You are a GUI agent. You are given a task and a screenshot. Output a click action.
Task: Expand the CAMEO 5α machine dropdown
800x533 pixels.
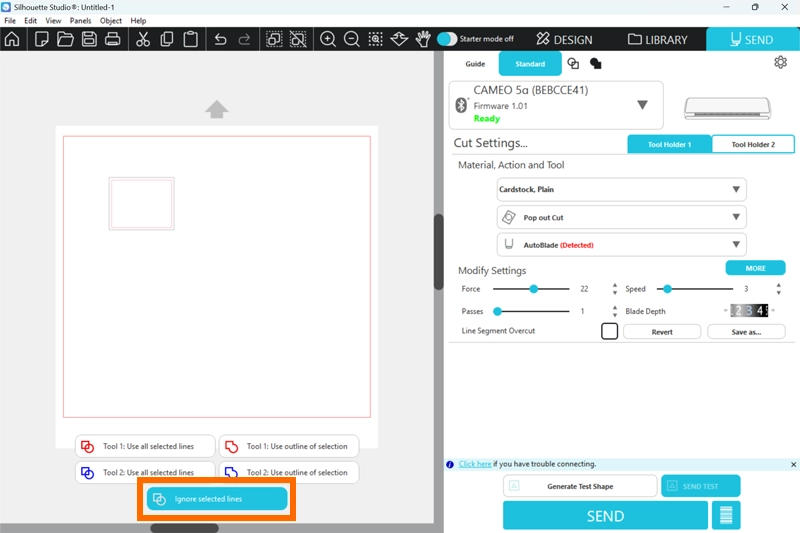[x=642, y=105]
